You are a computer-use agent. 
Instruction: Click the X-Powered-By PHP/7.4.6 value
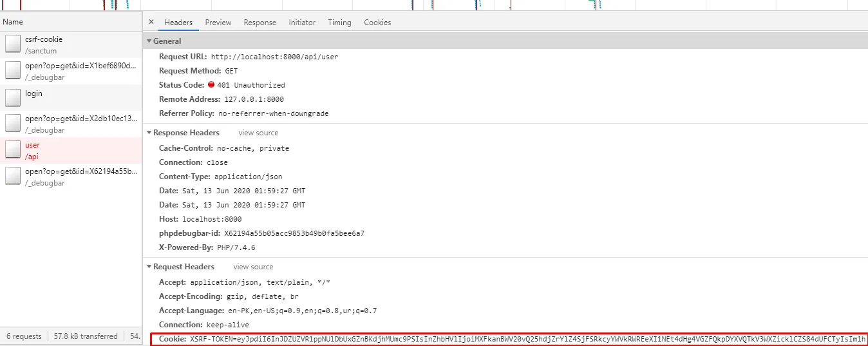(x=236, y=247)
